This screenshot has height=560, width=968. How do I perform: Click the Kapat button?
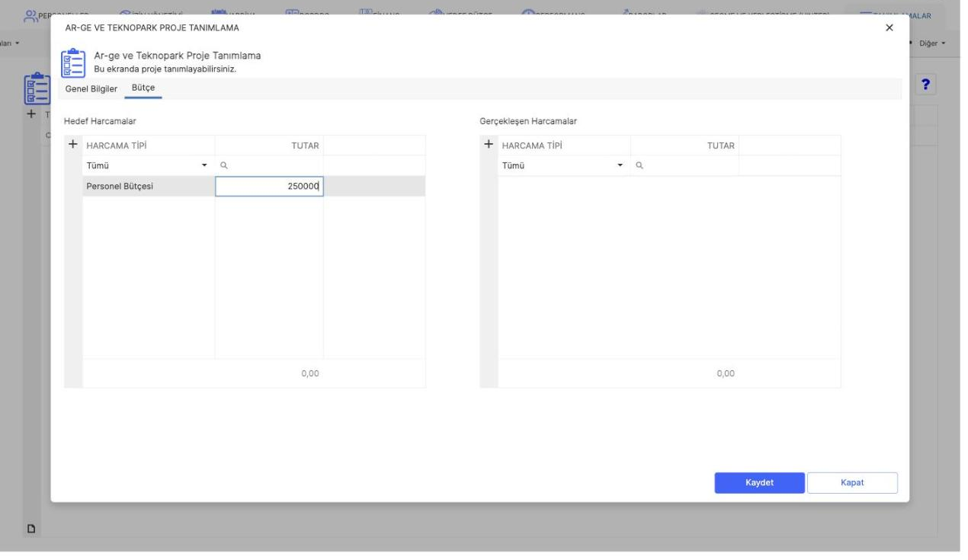click(x=852, y=482)
